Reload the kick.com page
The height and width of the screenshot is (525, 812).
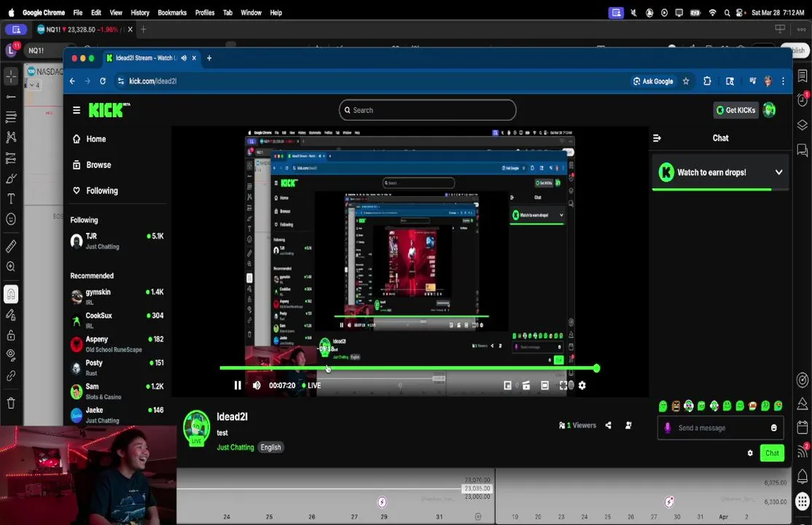[103, 81]
